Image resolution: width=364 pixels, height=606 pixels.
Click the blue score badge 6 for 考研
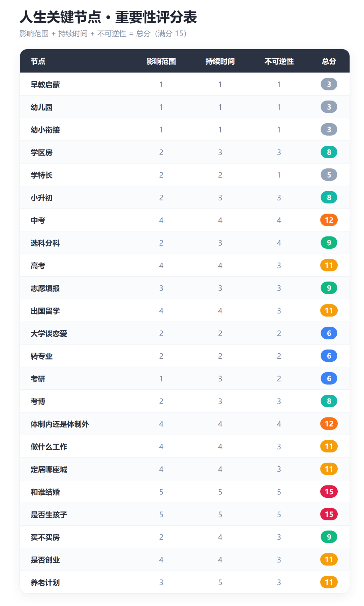pos(329,378)
